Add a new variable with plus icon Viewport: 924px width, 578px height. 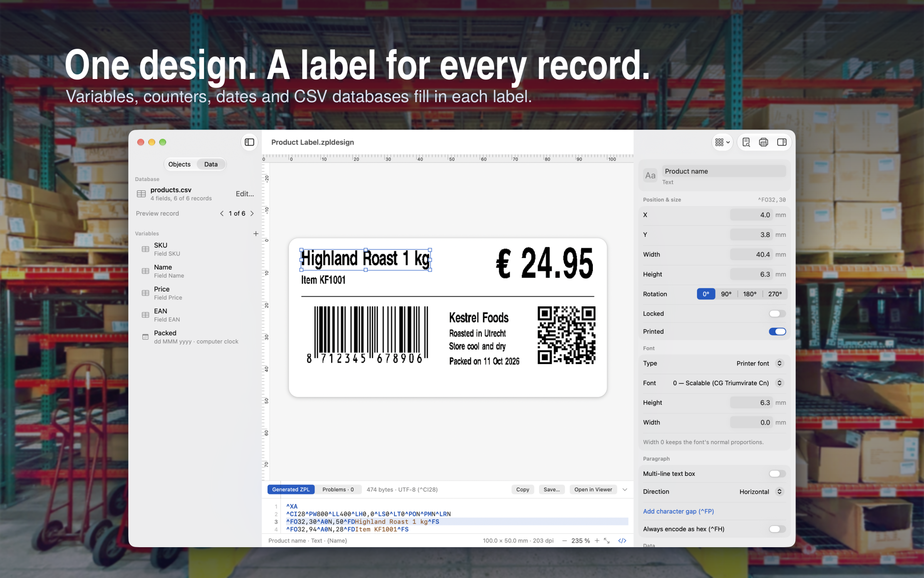click(x=256, y=234)
